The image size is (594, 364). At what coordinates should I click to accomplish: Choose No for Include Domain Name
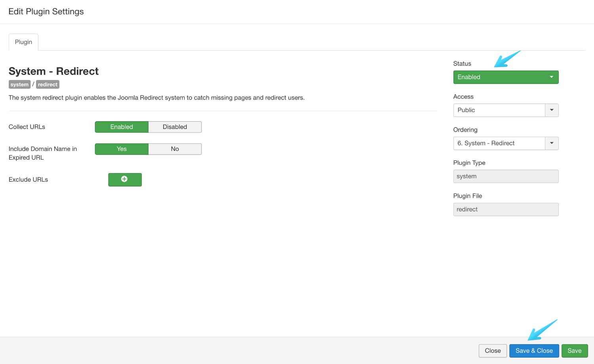pyautogui.click(x=175, y=149)
